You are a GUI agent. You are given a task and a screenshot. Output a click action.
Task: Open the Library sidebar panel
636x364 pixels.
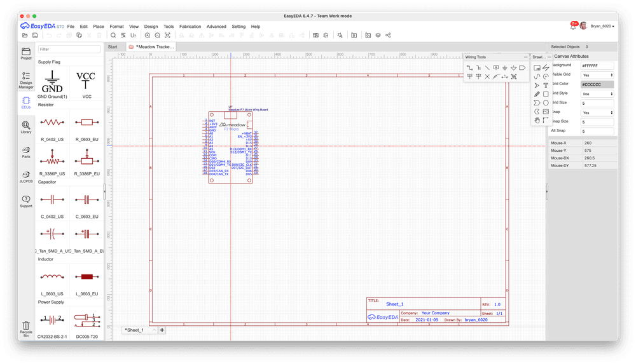point(26,127)
